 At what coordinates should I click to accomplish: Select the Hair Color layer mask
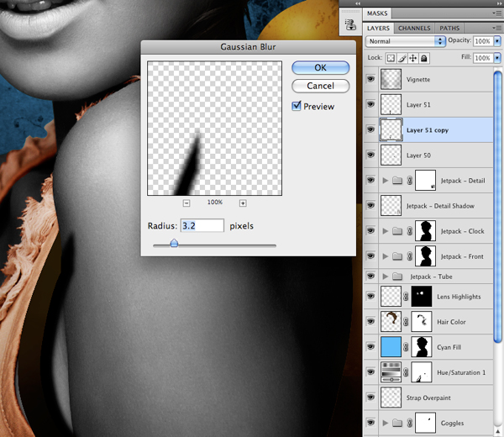tap(422, 322)
